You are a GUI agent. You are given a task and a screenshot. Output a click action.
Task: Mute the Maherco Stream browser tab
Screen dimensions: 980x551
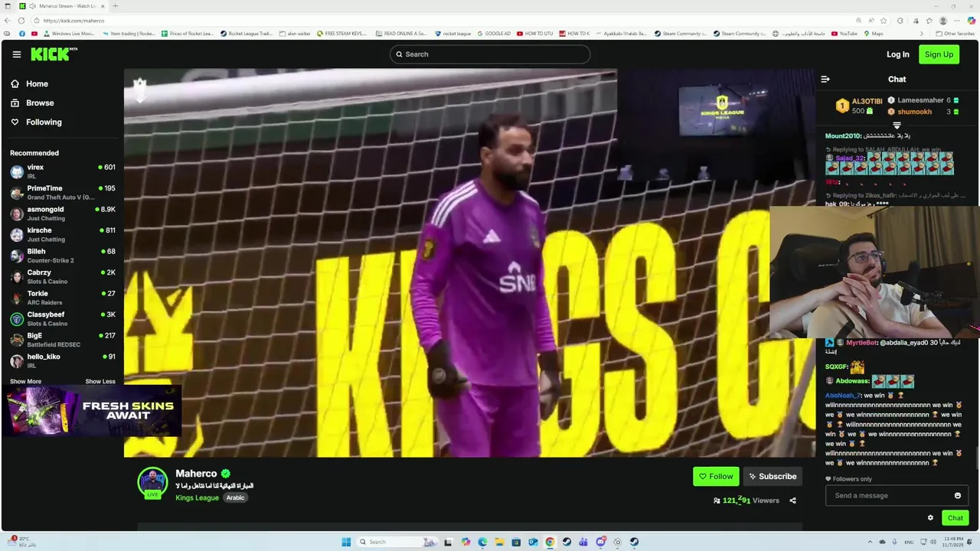pos(32,6)
